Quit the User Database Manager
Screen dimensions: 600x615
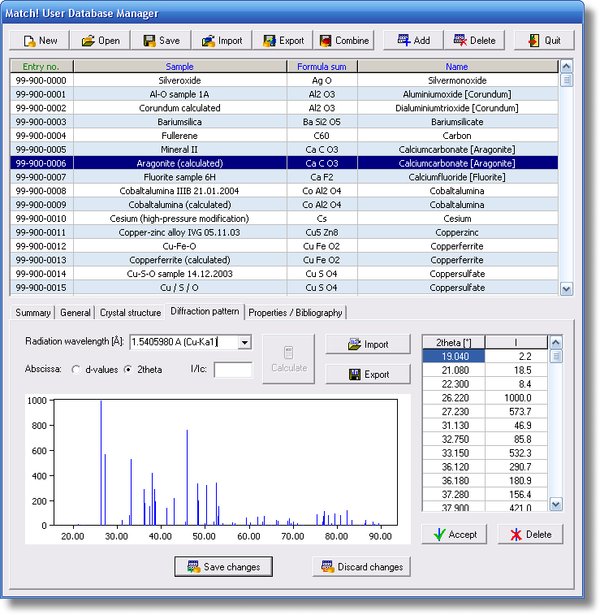(x=545, y=41)
